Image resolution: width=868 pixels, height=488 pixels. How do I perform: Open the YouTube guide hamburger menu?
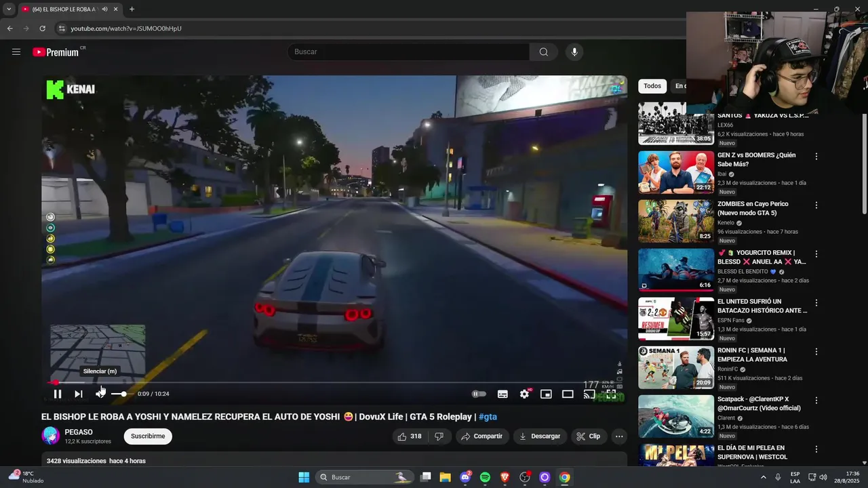16,52
